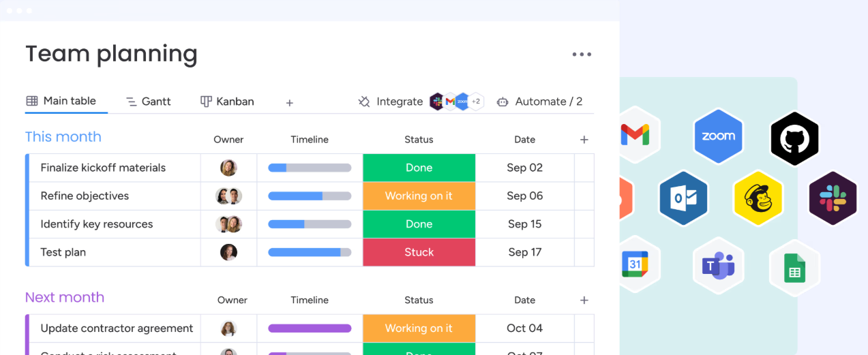This screenshot has height=355, width=868.
Task: Collapse the This month group
Action: 63,137
